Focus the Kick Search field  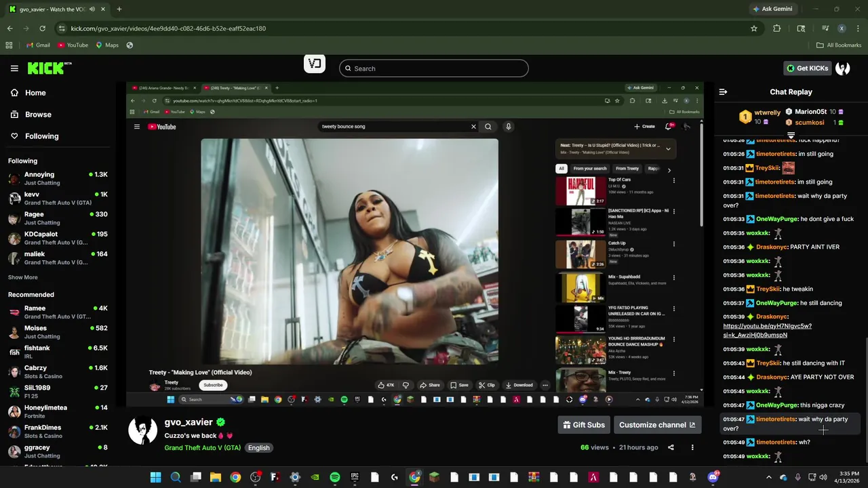(434, 68)
